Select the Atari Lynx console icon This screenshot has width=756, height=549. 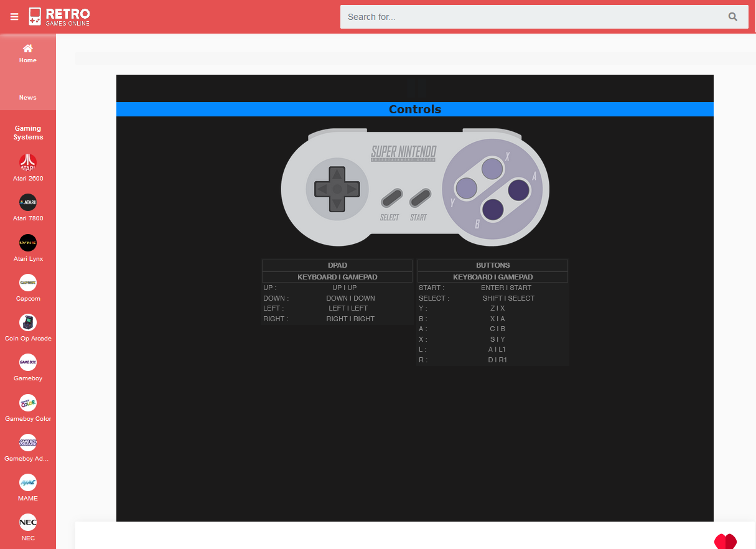point(27,242)
